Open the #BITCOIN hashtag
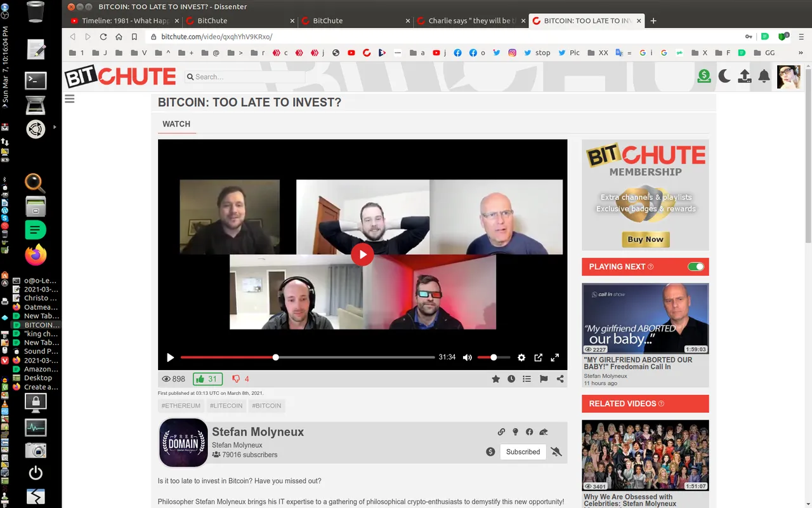The height and width of the screenshot is (508, 812). (266, 406)
